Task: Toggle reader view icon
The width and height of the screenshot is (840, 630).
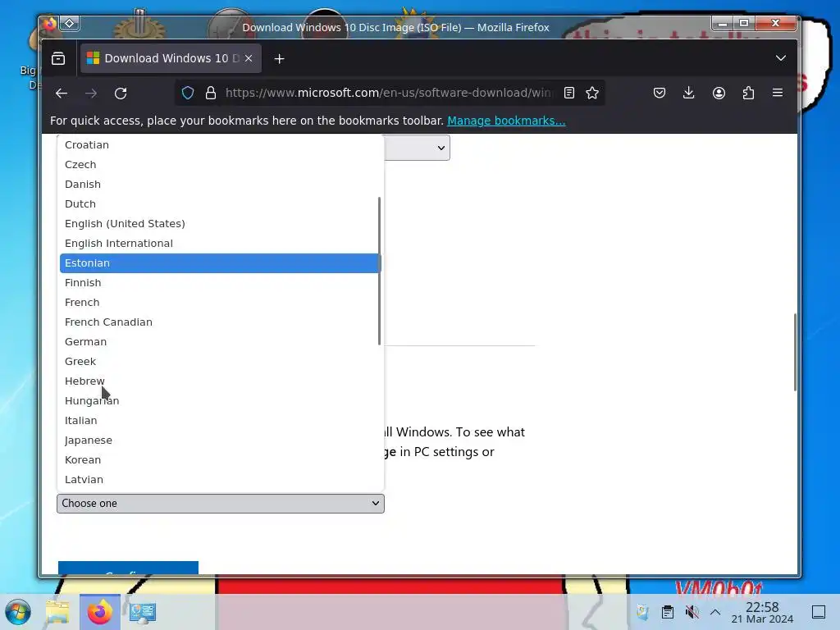Action: click(x=569, y=94)
